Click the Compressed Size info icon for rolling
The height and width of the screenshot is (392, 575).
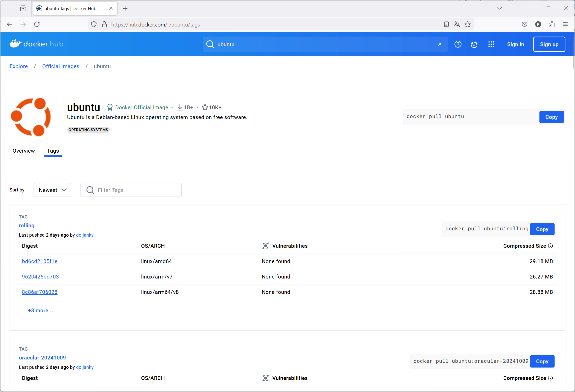(551, 246)
